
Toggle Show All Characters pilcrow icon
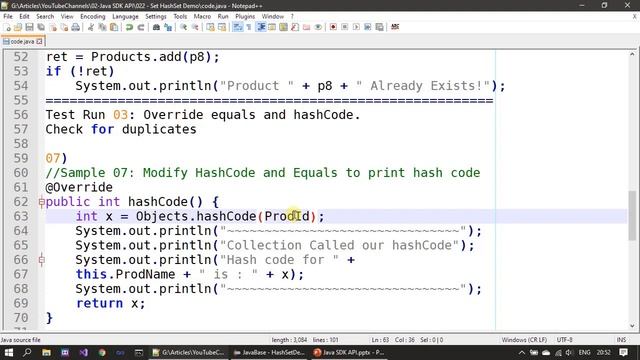(x=249, y=27)
